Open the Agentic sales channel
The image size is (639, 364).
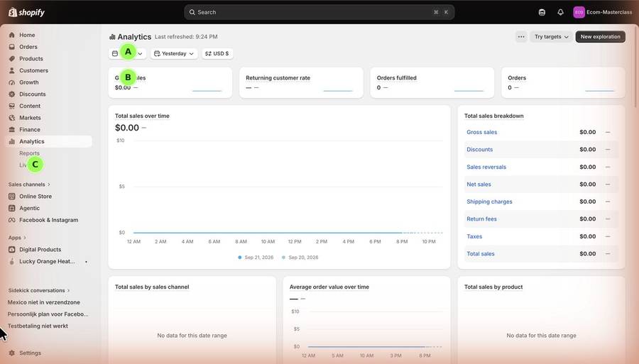pos(29,208)
